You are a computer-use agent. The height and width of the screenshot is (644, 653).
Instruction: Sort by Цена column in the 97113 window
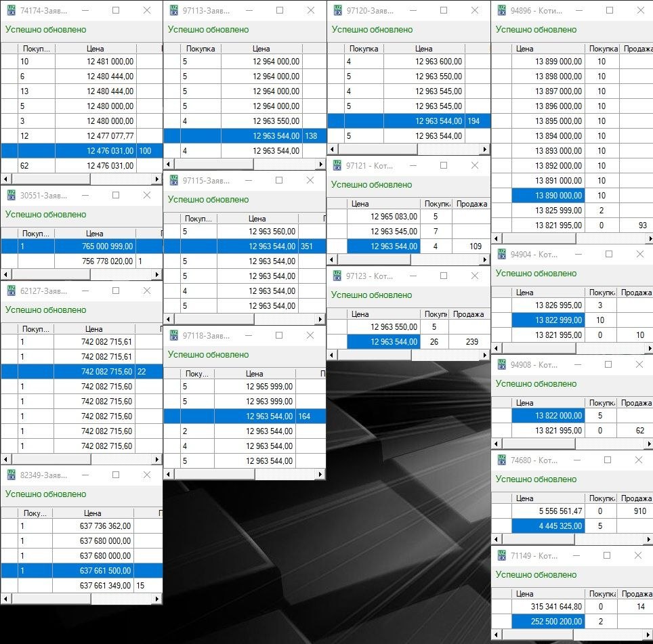(261, 49)
